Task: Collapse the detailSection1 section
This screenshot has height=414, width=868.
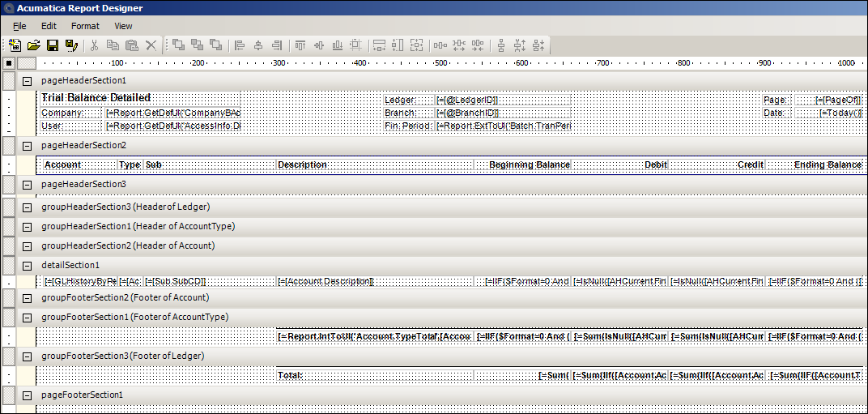Action: pyautogui.click(x=27, y=266)
